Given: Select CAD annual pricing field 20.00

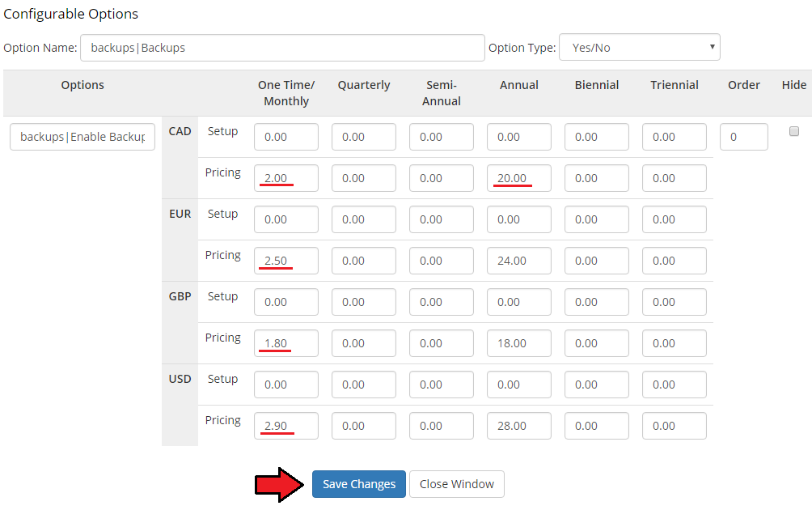Looking at the screenshot, I should tap(519, 178).
